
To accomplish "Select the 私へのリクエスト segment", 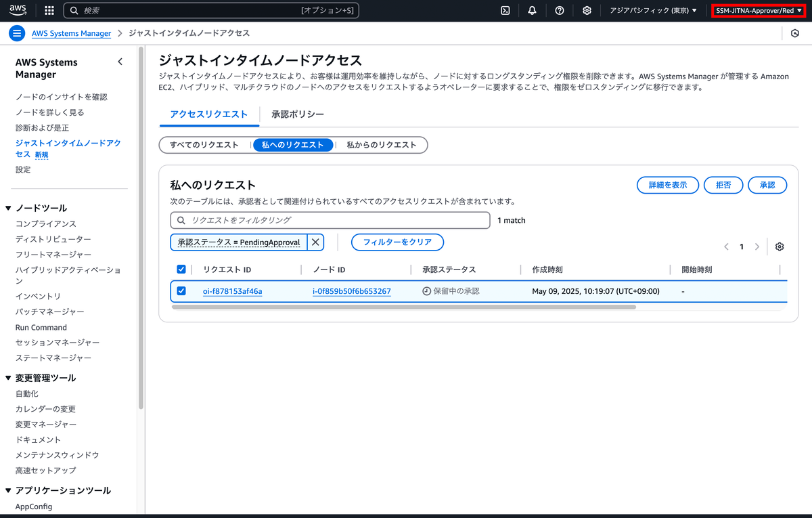I will 293,145.
